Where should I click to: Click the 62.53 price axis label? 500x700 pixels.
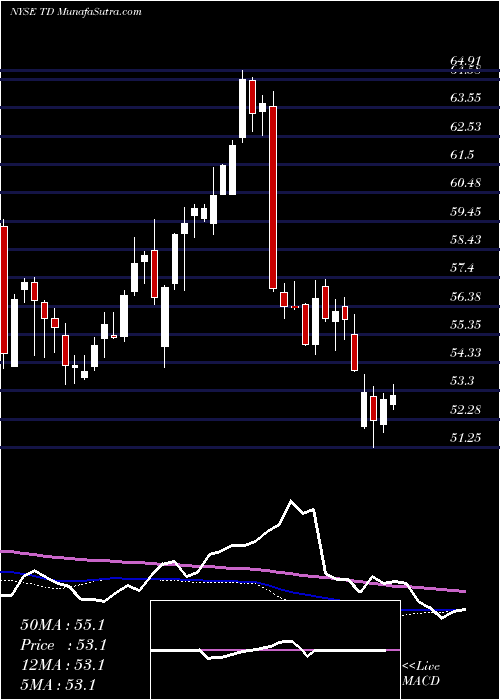point(466,127)
